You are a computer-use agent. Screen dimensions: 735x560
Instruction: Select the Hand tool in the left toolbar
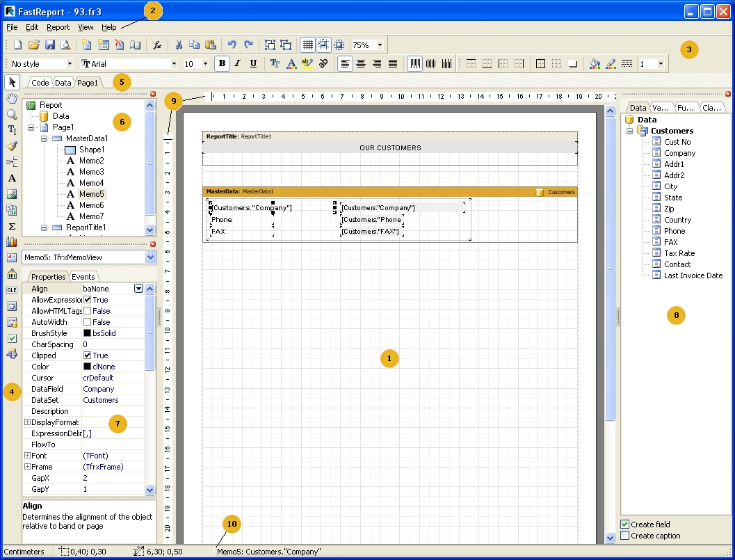pos(12,99)
